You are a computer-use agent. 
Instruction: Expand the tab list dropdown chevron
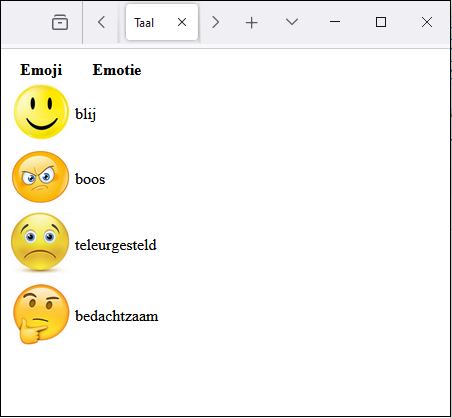(292, 22)
